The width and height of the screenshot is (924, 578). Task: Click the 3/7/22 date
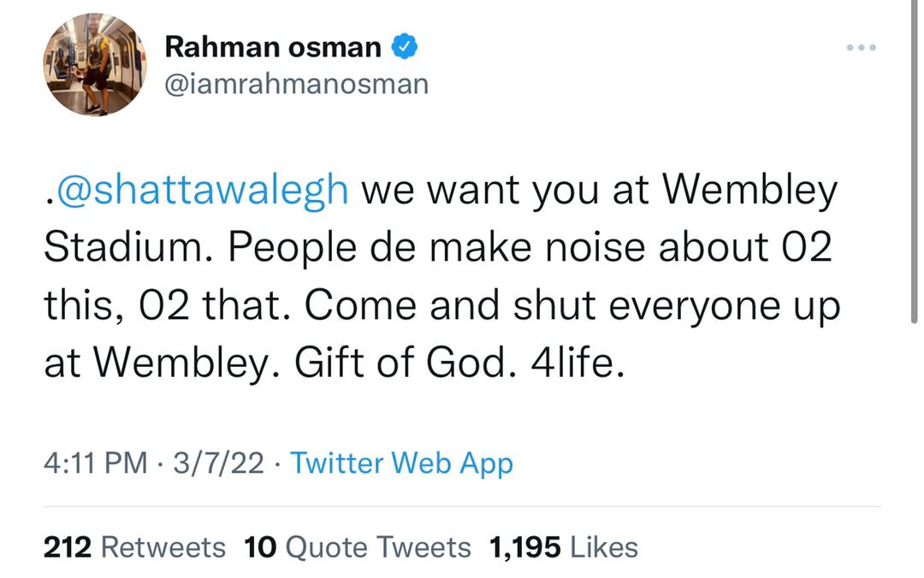pyautogui.click(x=219, y=463)
